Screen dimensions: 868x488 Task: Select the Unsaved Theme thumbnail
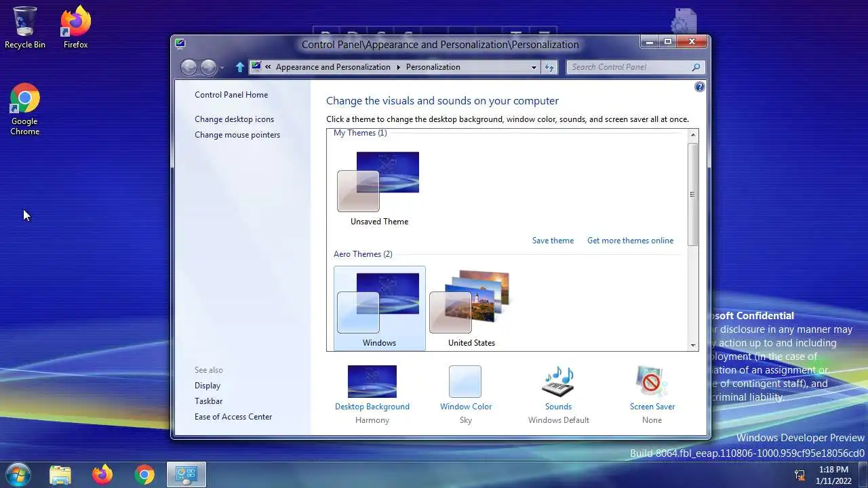379,188
